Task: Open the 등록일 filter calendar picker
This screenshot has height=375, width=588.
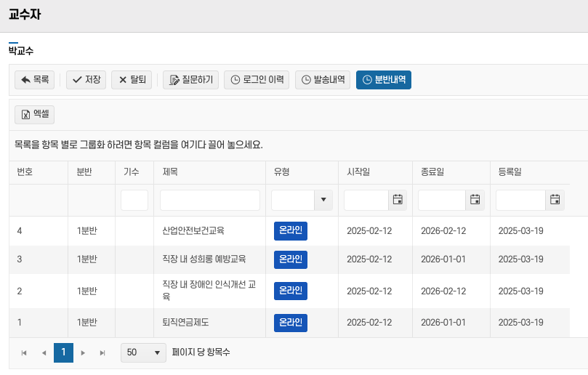Action: [x=555, y=200]
